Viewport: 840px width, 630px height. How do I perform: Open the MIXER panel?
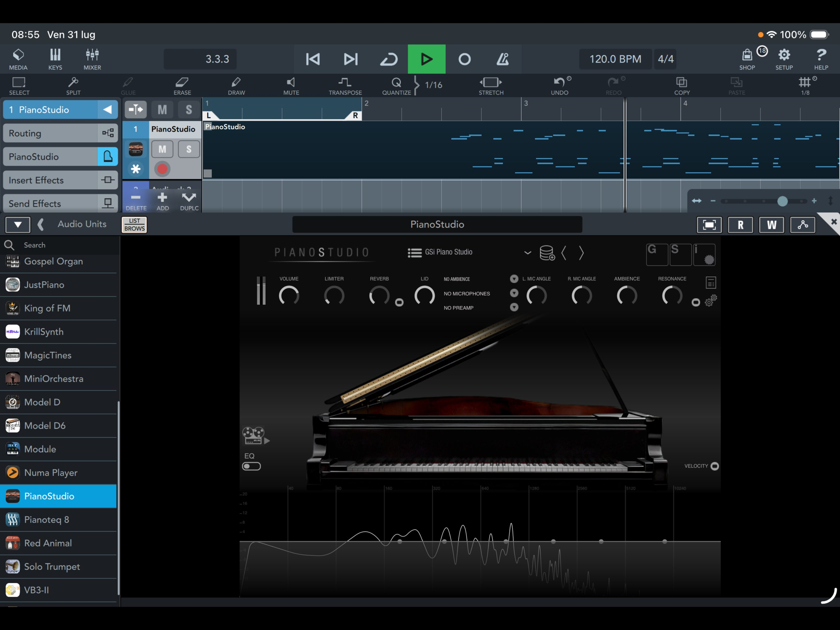tap(92, 59)
